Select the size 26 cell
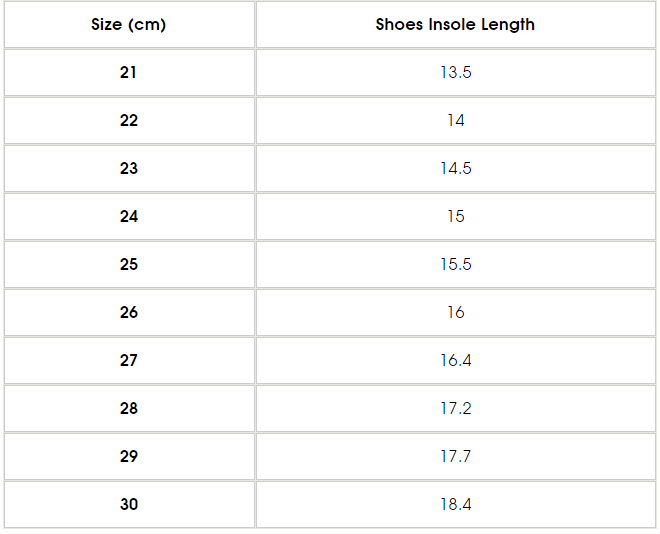660x534 pixels. pyautogui.click(x=129, y=312)
